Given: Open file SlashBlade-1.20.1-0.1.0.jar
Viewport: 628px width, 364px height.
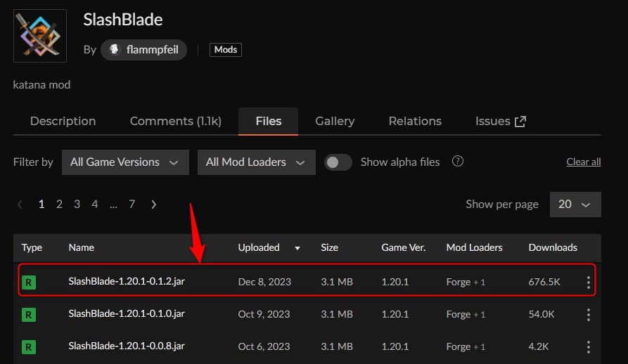Looking at the screenshot, I should click(x=127, y=313).
